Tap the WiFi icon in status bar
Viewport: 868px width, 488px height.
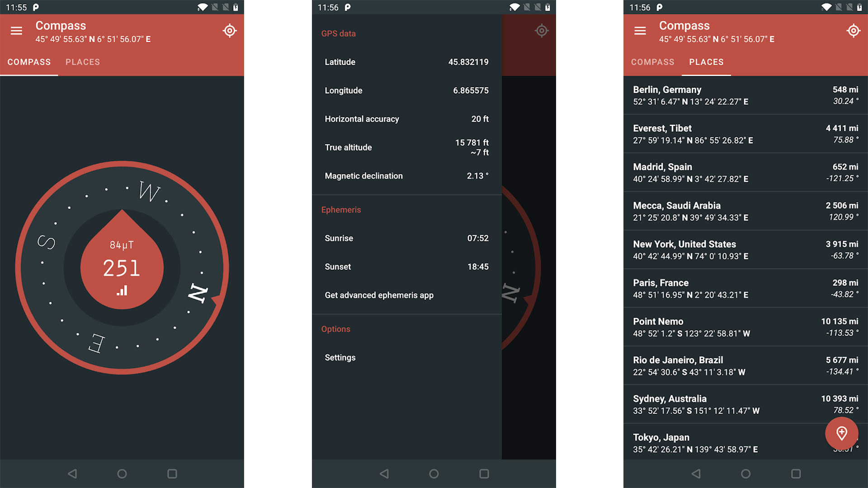coord(202,7)
